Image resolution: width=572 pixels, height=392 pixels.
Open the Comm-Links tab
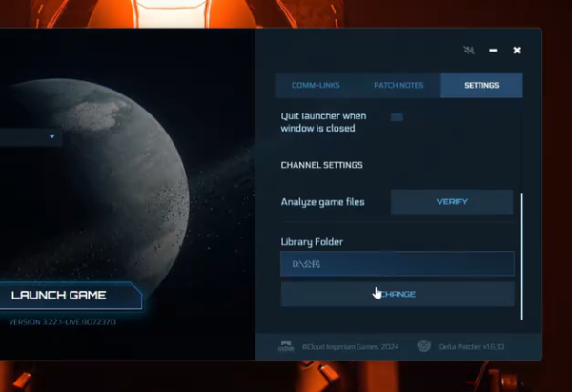click(x=316, y=86)
